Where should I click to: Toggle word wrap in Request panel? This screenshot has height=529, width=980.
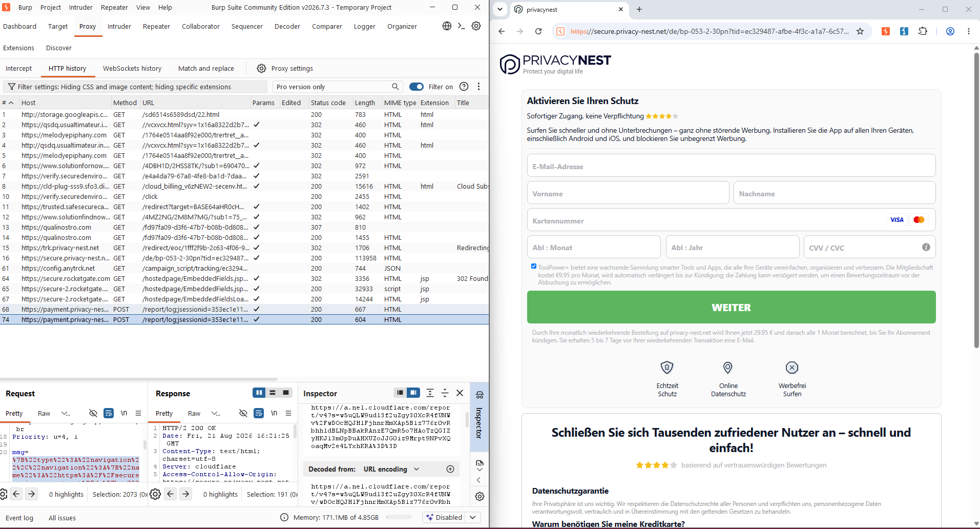pyautogui.click(x=109, y=413)
